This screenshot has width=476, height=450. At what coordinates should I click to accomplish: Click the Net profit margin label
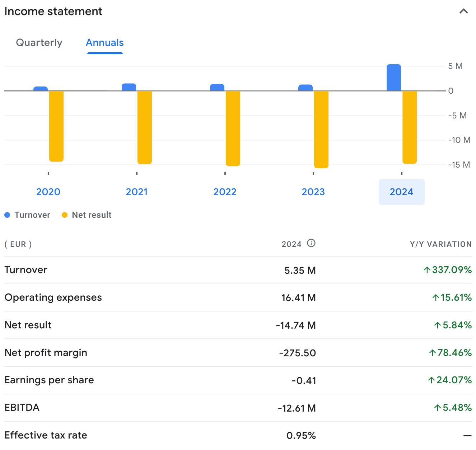coord(46,353)
